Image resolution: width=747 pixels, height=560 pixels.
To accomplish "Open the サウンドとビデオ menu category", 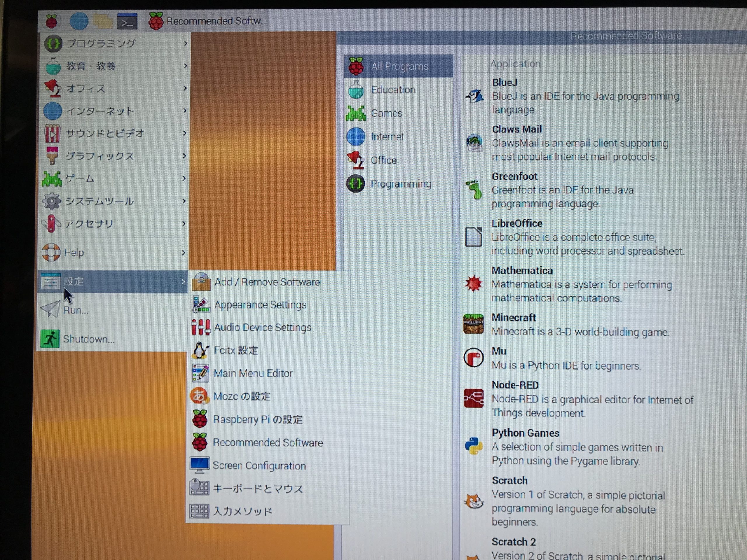I will [x=114, y=133].
